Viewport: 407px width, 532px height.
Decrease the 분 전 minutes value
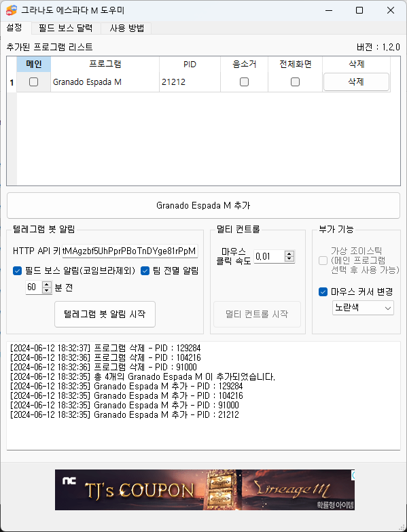(47, 290)
